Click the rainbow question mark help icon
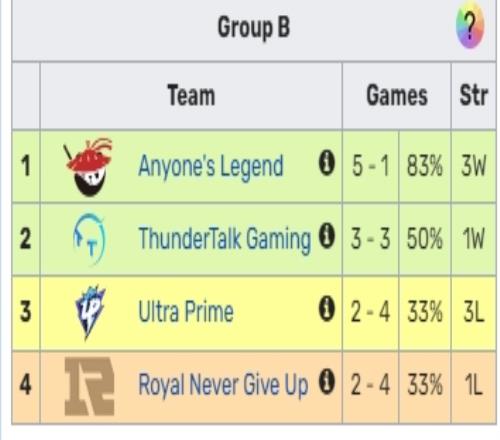 pos(470,28)
